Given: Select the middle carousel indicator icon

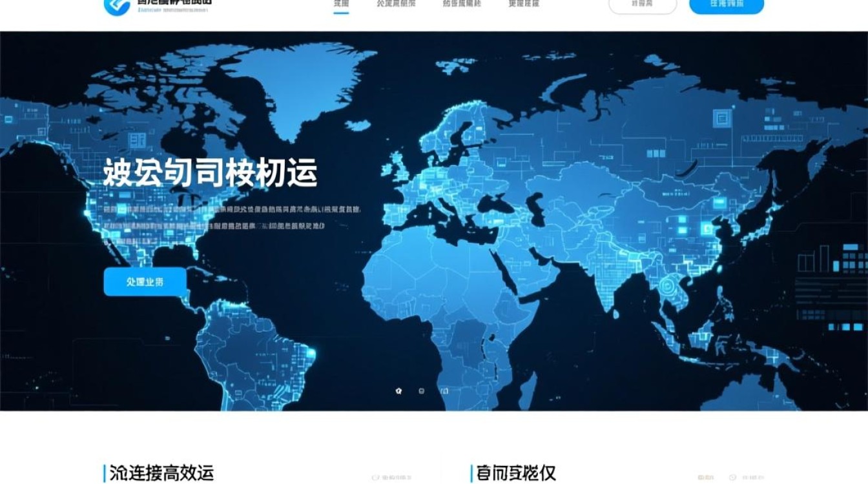Looking at the screenshot, I should click(422, 391).
